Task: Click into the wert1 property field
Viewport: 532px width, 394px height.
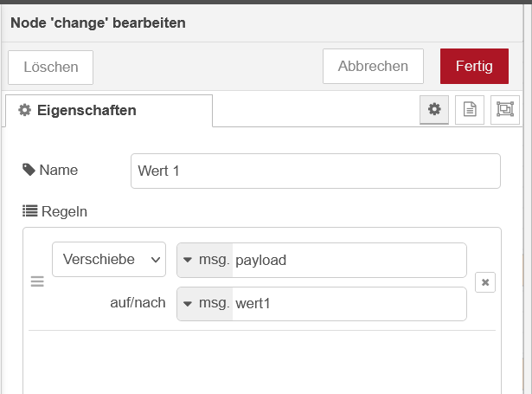Action: [349, 304]
